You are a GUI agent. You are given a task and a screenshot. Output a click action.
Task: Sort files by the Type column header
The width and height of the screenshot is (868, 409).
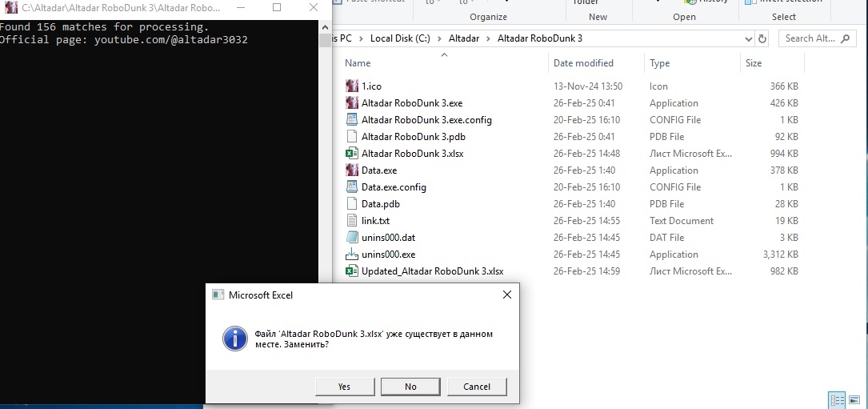point(659,63)
